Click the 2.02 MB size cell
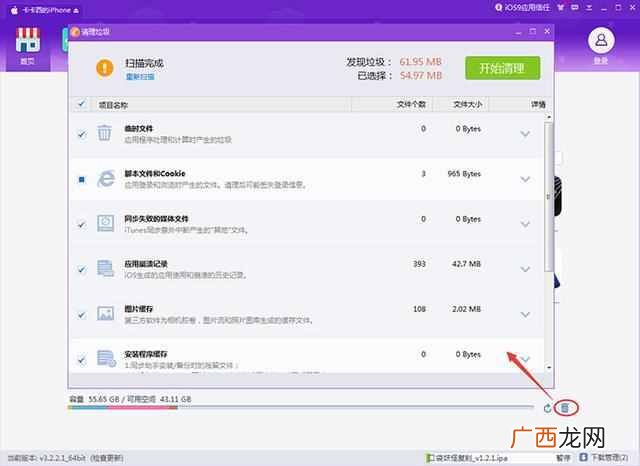This screenshot has height=466, width=640. (466, 309)
